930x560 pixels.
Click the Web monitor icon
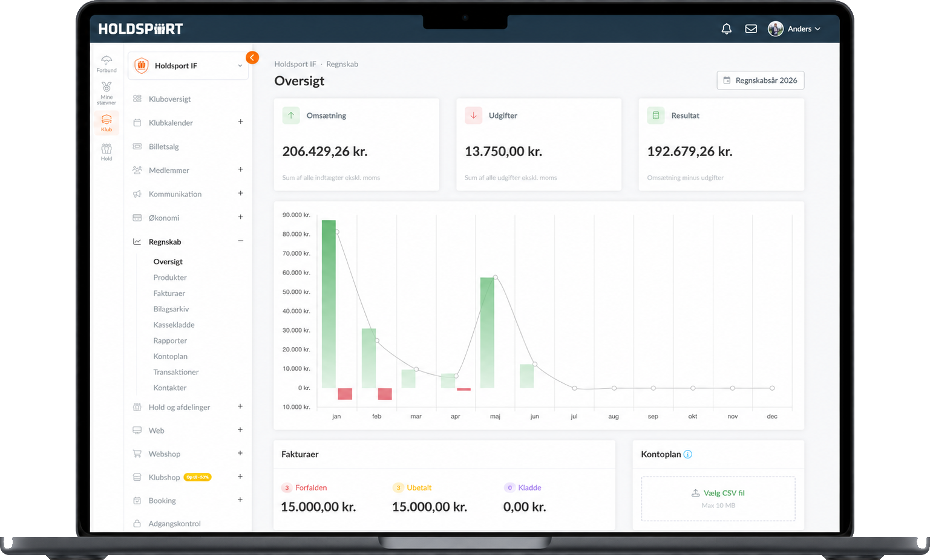(137, 431)
